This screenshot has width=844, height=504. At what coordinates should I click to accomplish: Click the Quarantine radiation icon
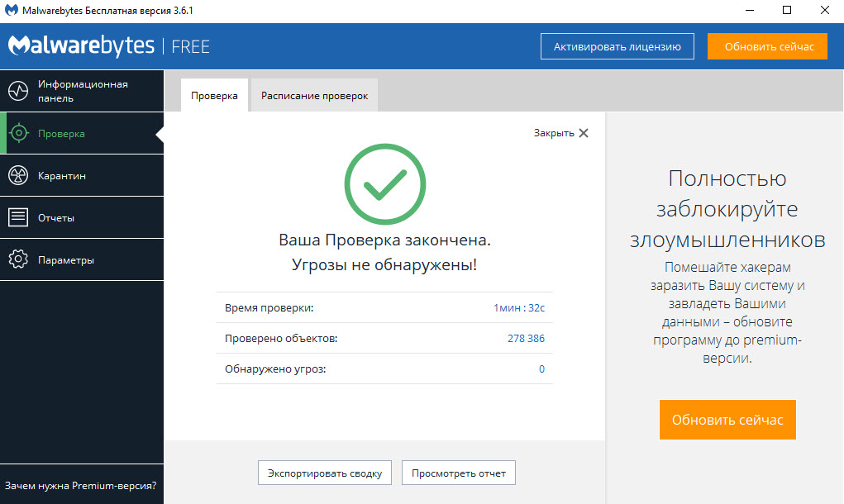18,175
